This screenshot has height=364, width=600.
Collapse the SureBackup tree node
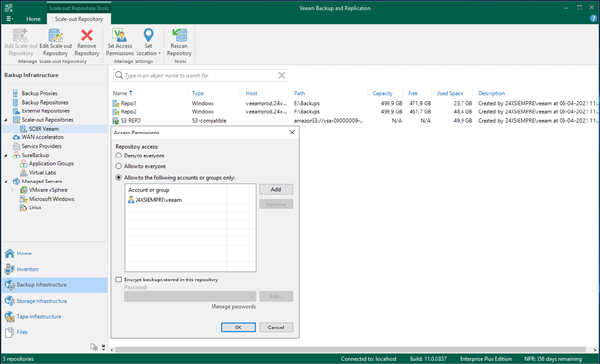(x=6, y=155)
